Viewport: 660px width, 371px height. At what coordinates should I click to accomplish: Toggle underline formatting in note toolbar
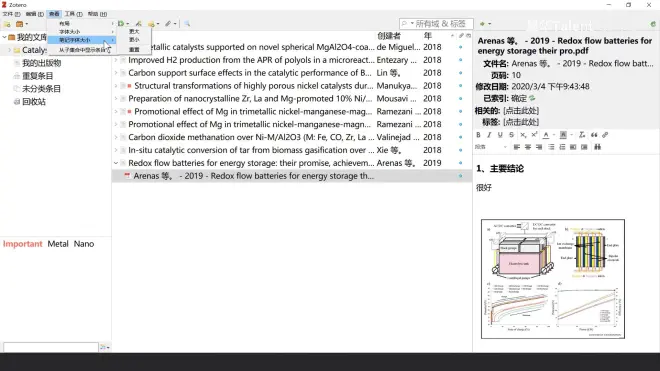tap(500, 135)
